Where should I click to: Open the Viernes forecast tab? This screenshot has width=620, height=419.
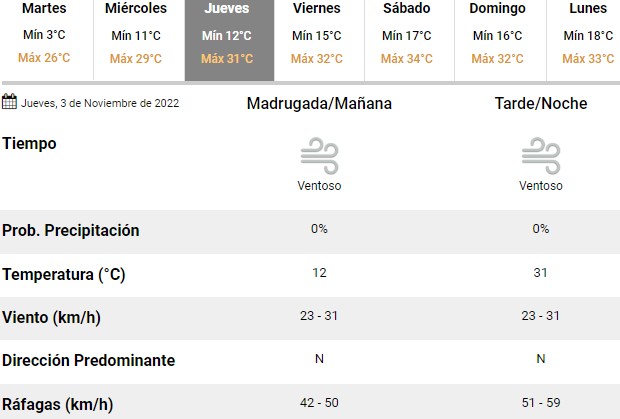[x=319, y=39]
